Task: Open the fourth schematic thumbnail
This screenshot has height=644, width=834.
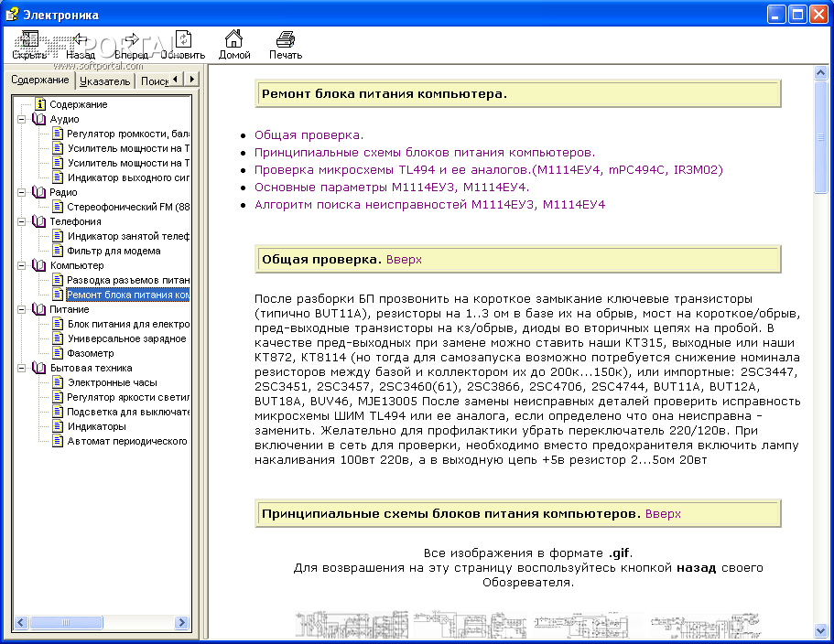Action: (x=705, y=625)
